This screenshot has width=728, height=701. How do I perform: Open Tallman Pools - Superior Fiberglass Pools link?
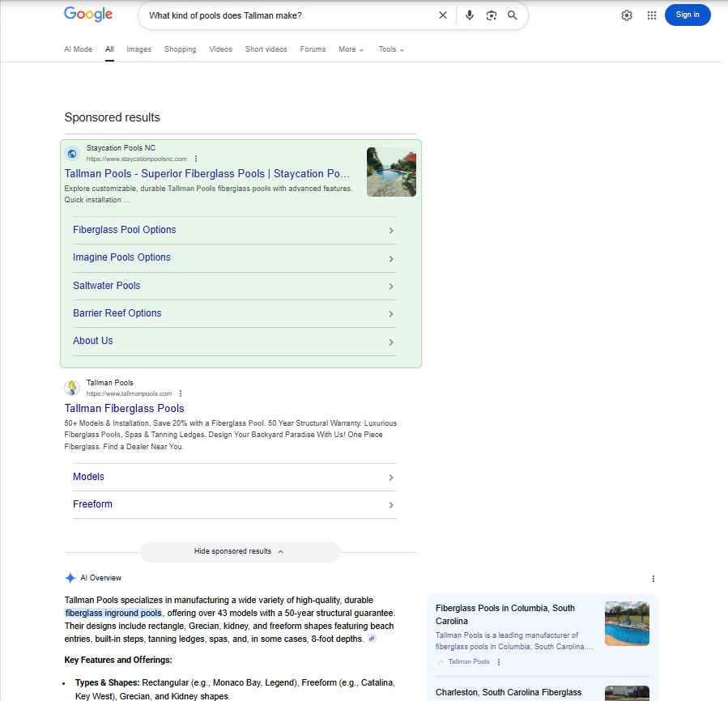point(207,173)
